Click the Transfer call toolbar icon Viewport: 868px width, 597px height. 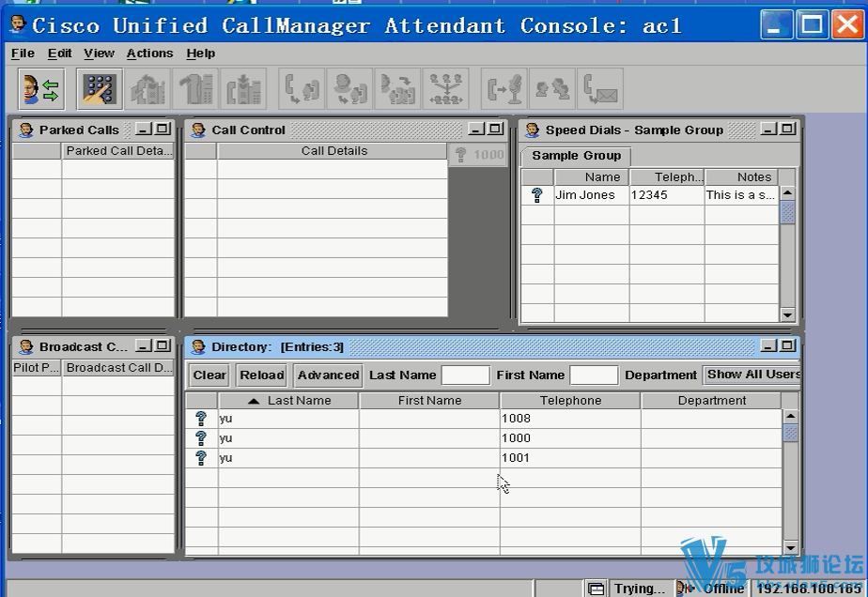302,88
